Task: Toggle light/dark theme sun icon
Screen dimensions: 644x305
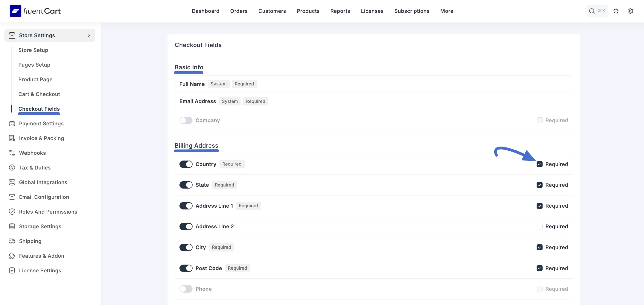Action: (x=616, y=11)
